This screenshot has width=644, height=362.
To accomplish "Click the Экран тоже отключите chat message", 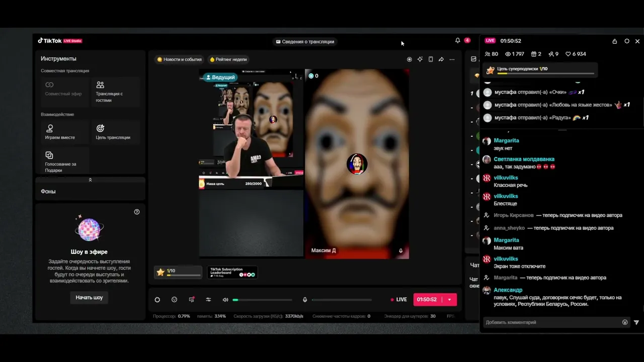I will [x=519, y=266].
